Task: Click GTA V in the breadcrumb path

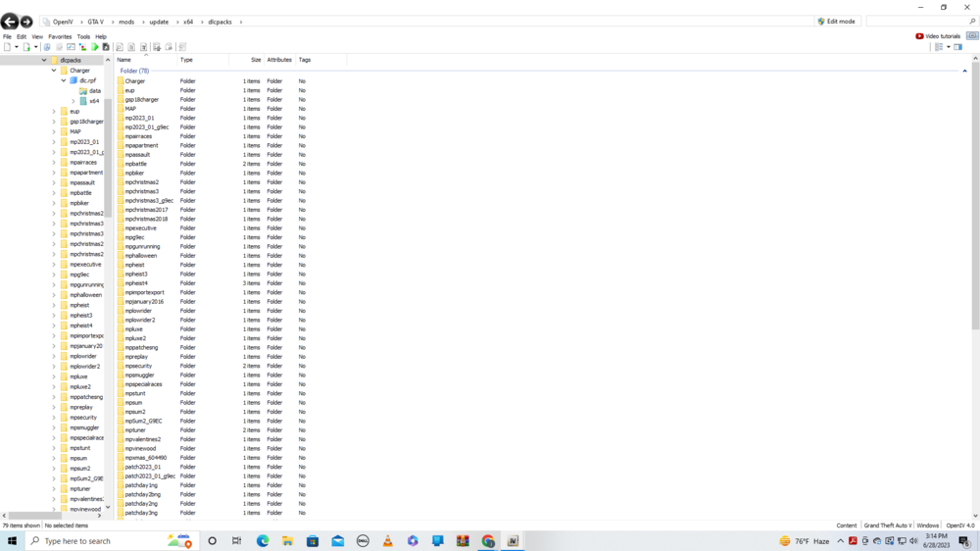Action: point(96,22)
